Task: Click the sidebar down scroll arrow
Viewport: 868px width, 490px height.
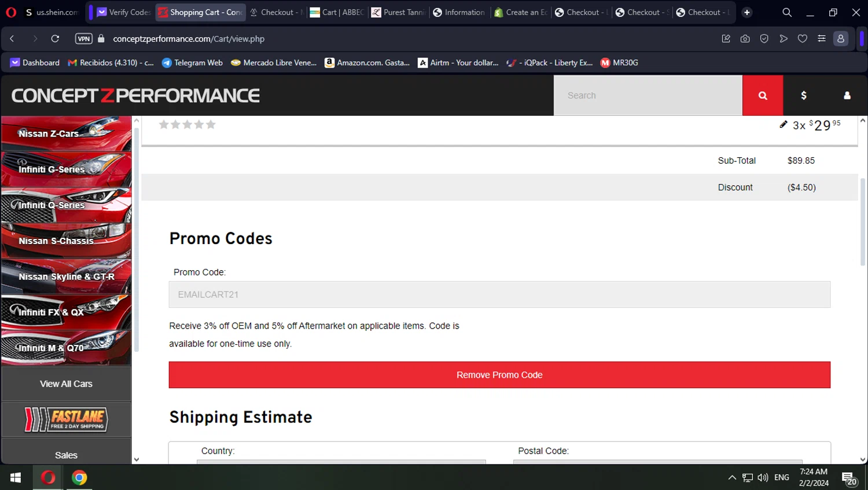Action: click(x=137, y=459)
